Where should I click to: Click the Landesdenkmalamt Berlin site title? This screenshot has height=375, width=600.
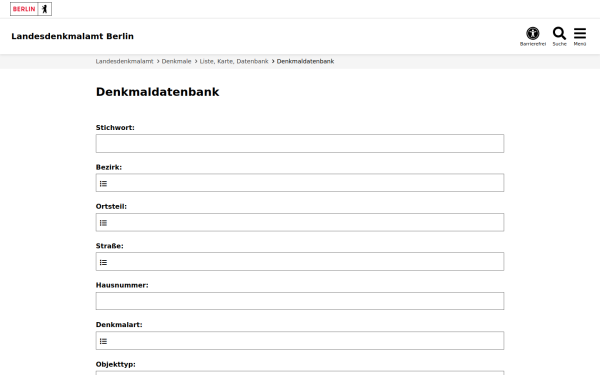pyautogui.click(x=72, y=36)
